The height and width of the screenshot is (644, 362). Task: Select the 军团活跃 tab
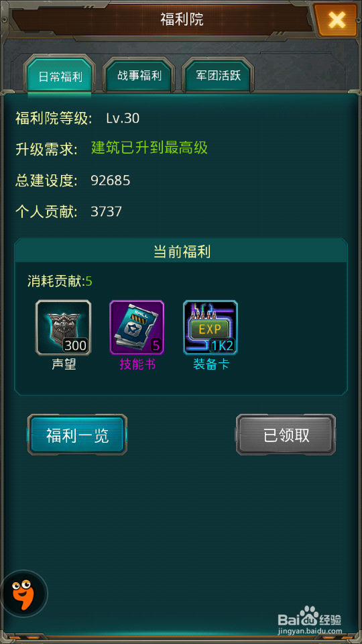click(219, 76)
